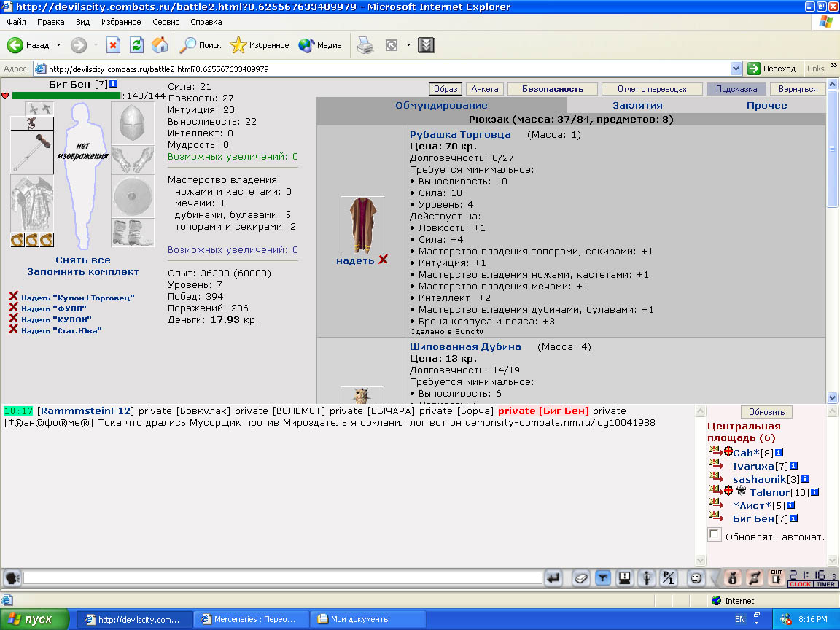The image size is (840, 630).
Task: Open the Шипованная Дубина item link
Action: point(465,346)
